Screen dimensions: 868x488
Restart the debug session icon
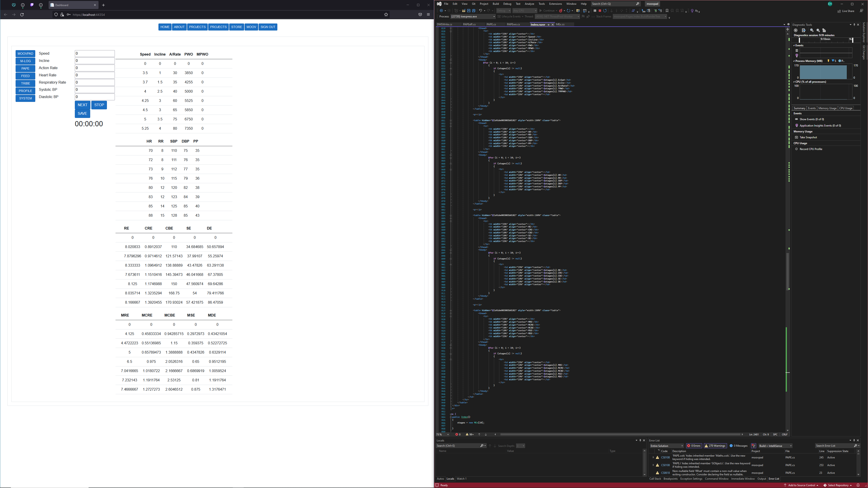point(605,11)
